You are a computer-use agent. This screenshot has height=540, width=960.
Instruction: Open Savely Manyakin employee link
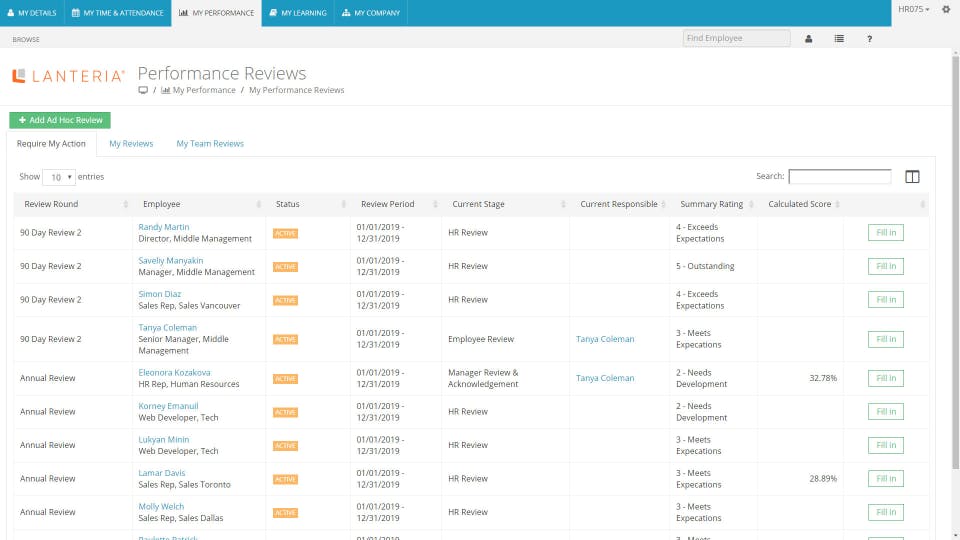(x=171, y=261)
